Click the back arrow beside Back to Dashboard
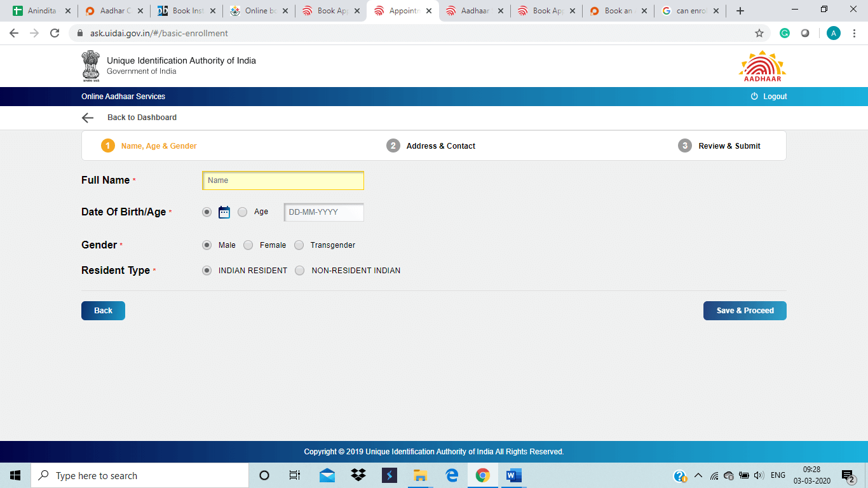This screenshot has height=488, width=868. [88, 118]
